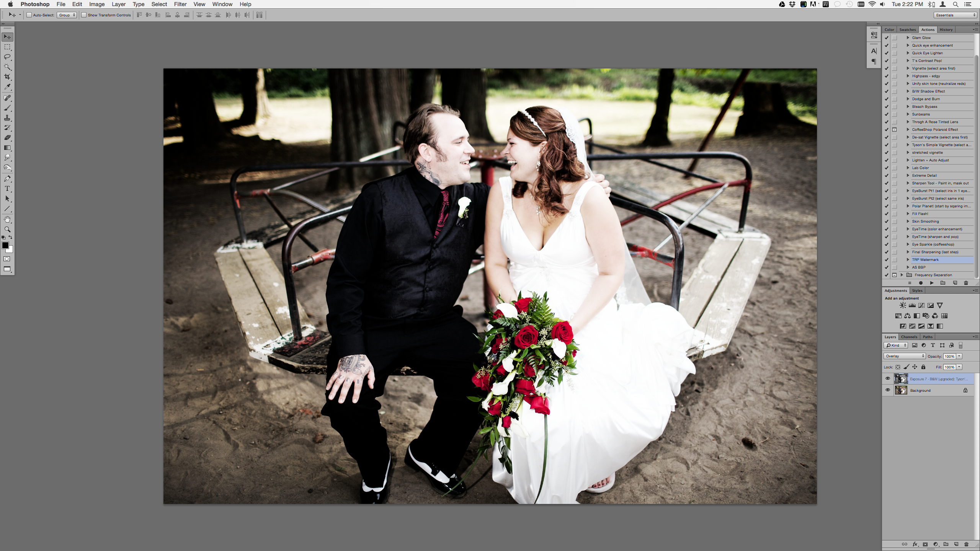
Task: Open the Filter menu
Action: 180,4
